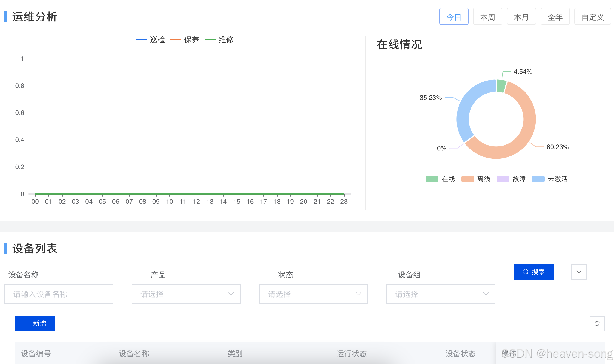Click the 未激活 blue legend swatch

[538, 179]
